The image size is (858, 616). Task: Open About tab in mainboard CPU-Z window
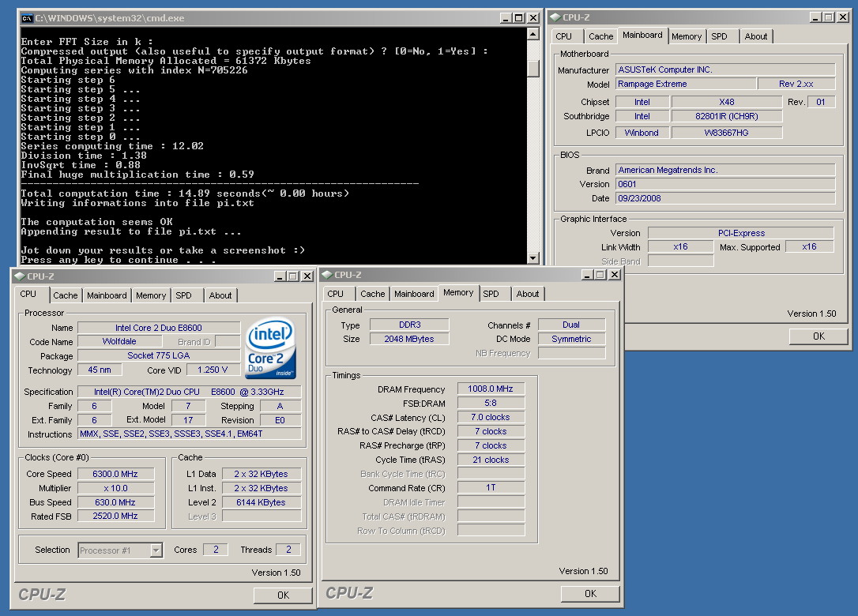coord(756,36)
